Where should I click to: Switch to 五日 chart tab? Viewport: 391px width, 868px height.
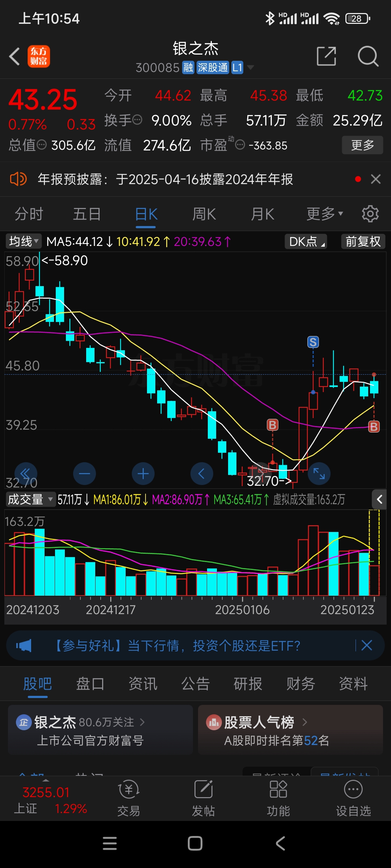[x=87, y=214]
